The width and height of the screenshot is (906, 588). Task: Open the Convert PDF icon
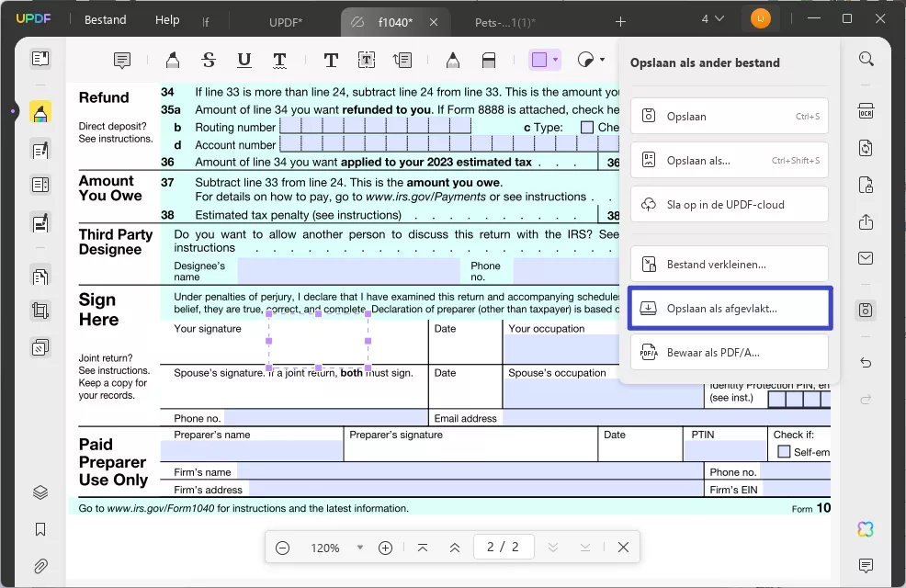click(x=866, y=148)
